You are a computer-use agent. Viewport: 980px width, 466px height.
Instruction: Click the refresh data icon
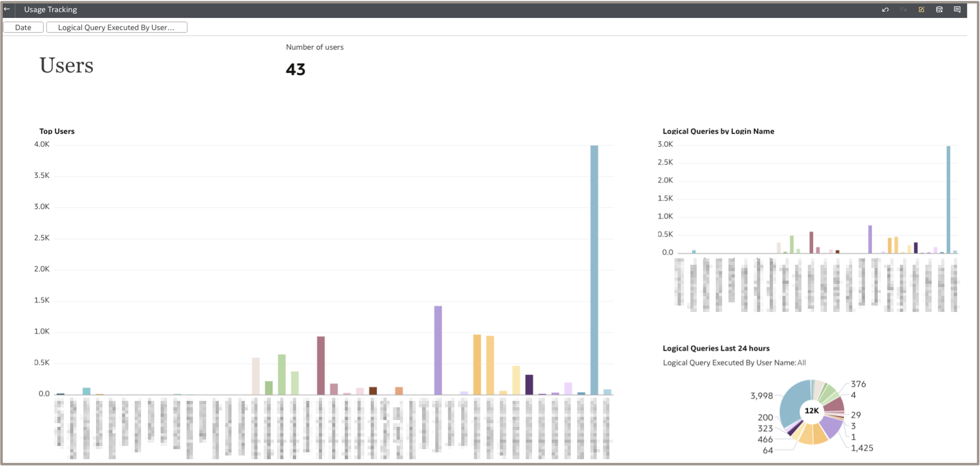pos(939,9)
